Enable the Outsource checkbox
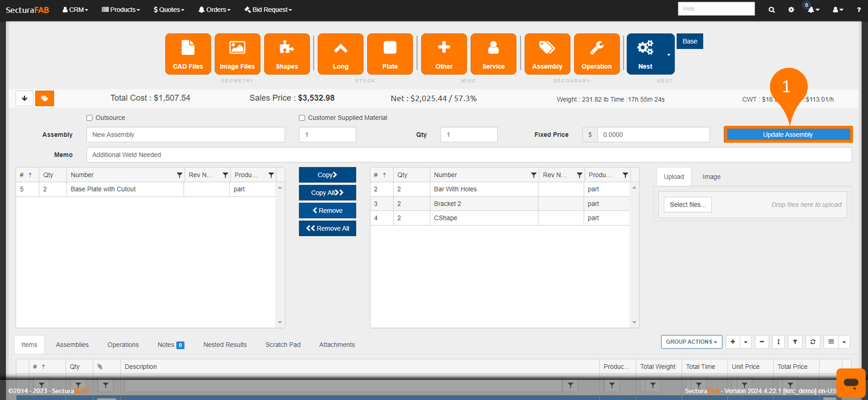The width and height of the screenshot is (868, 400). (x=89, y=118)
